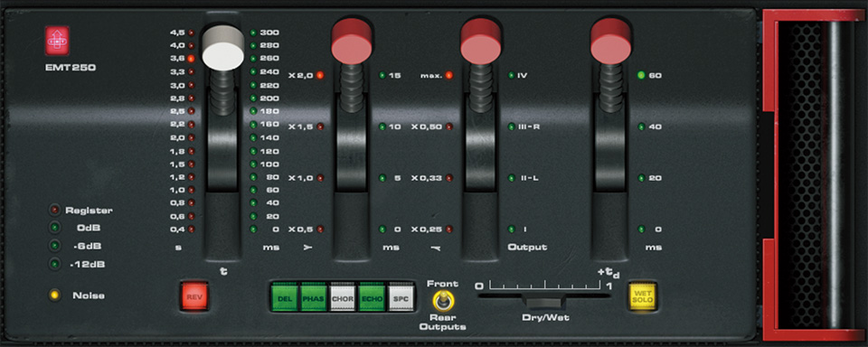
Task: Click the X0,33 multiplier LED
Action: tap(449, 178)
